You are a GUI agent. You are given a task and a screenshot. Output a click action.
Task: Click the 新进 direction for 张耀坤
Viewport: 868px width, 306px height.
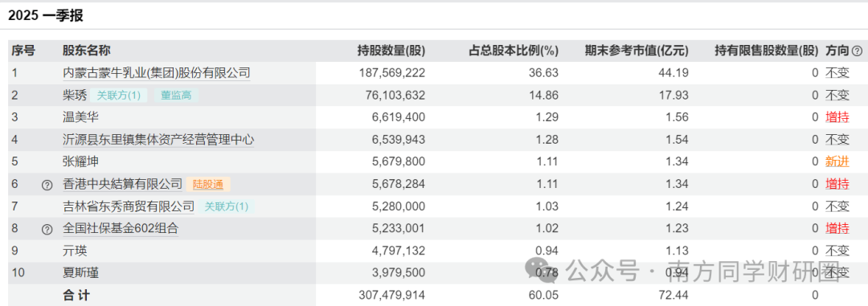click(837, 161)
